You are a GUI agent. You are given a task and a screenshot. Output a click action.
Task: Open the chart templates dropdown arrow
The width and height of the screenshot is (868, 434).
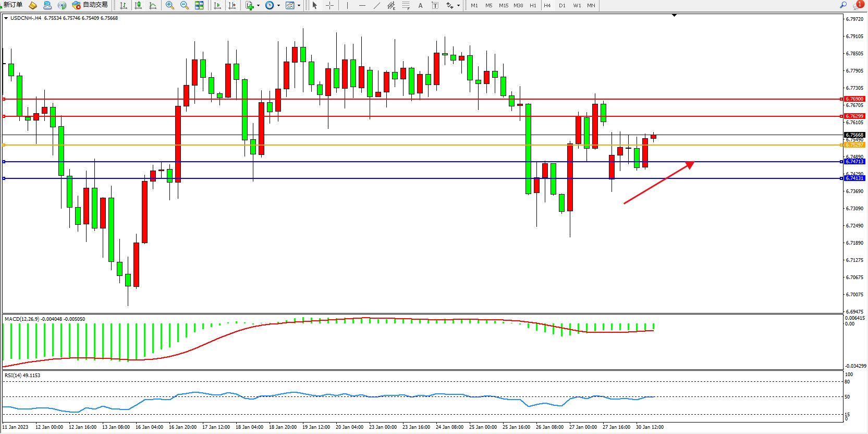pyautogui.click(x=299, y=6)
